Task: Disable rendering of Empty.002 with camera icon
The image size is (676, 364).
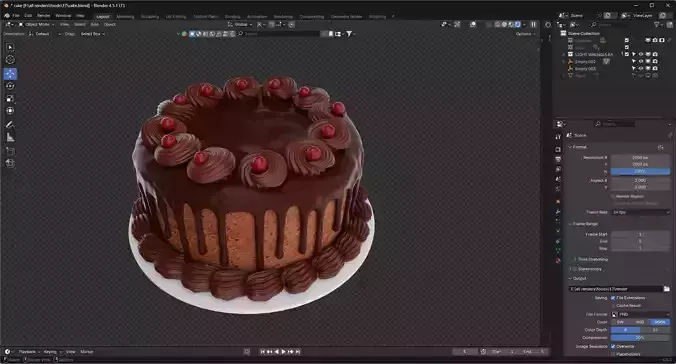Action: click(x=655, y=62)
